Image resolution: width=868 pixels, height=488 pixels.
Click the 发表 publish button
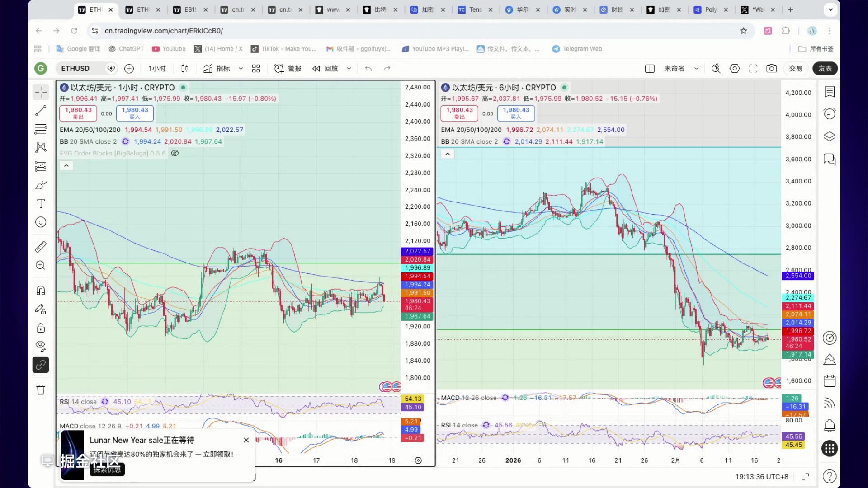pyautogui.click(x=825, y=69)
